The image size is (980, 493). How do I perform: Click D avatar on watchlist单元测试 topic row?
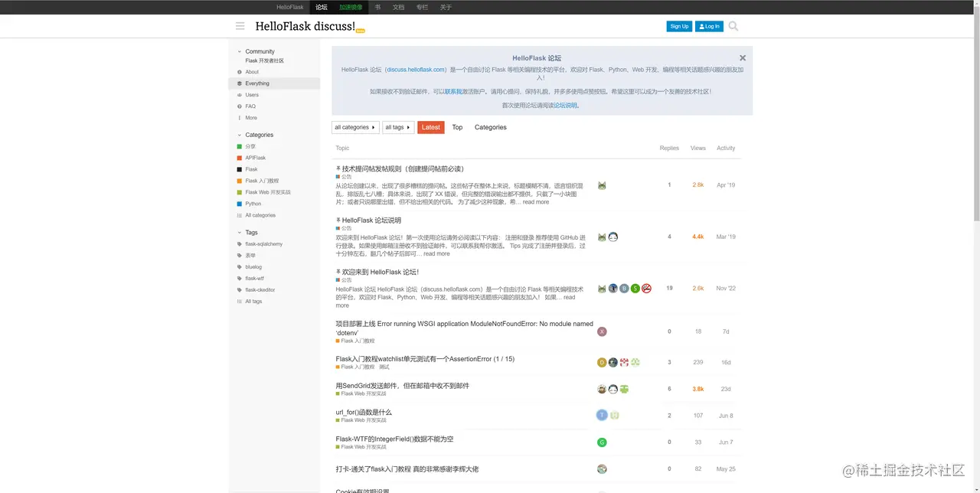[602, 363]
